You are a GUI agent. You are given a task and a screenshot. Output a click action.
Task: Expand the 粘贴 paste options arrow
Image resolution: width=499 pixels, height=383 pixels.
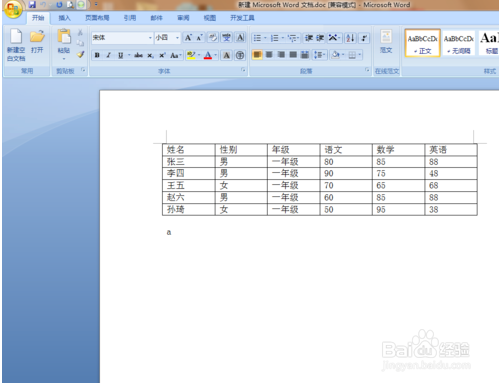64,59
